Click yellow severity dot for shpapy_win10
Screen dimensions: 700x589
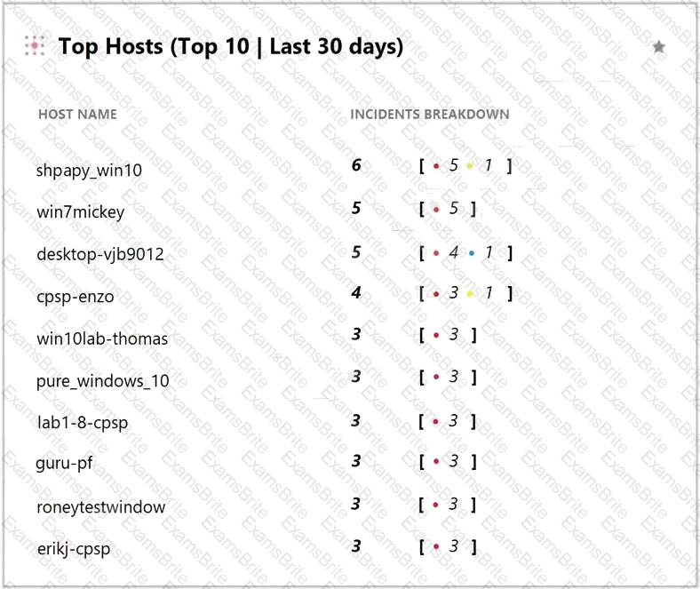click(x=470, y=166)
